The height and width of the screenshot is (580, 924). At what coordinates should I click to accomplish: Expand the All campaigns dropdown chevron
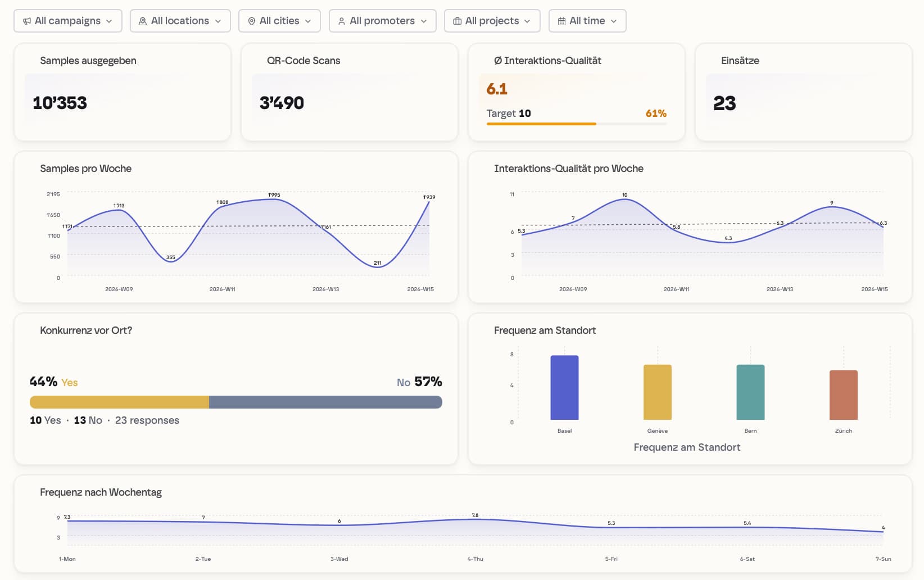coord(109,21)
